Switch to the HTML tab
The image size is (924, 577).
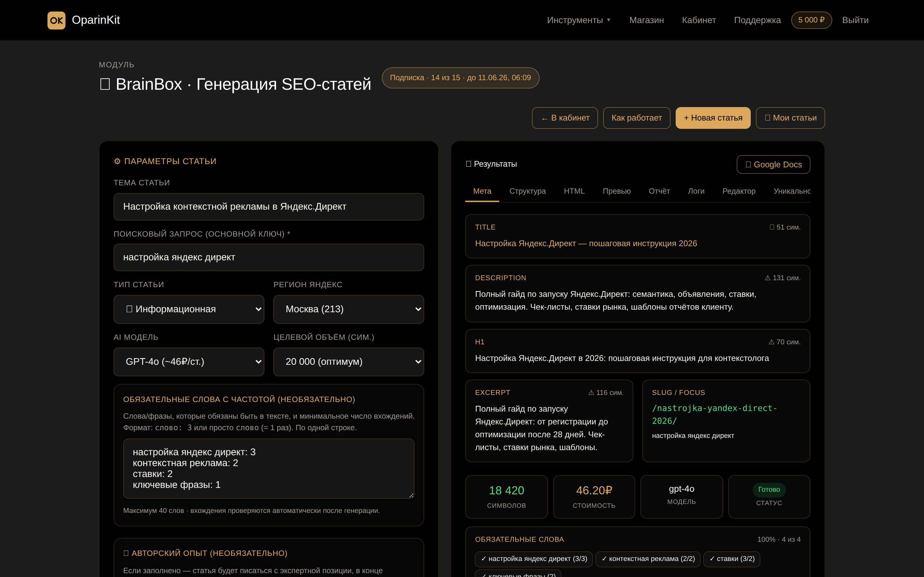[574, 191]
